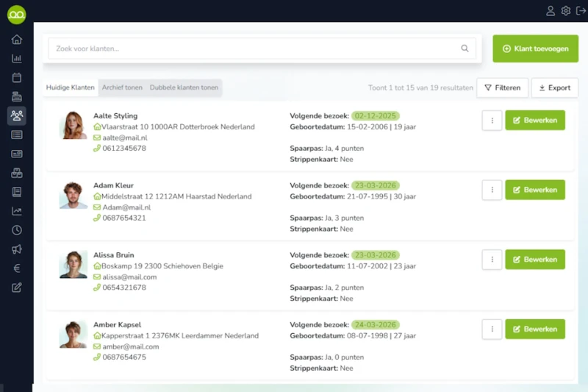Screen dimensions: 588x392
Task: Click Bewerken for Adam Kleur
Action: [x=534, y=190]
